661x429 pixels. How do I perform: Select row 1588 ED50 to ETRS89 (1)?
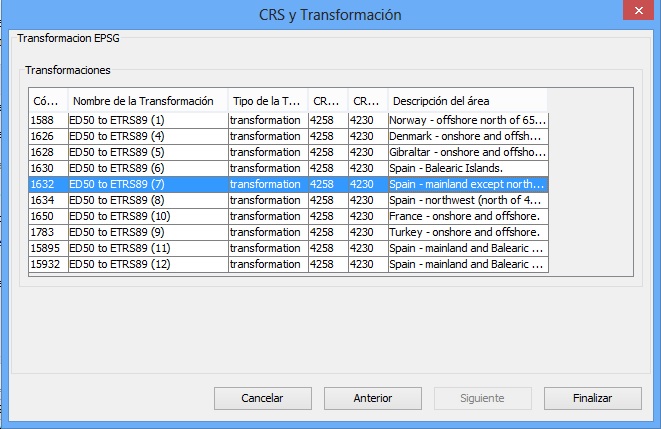point(289,120)
